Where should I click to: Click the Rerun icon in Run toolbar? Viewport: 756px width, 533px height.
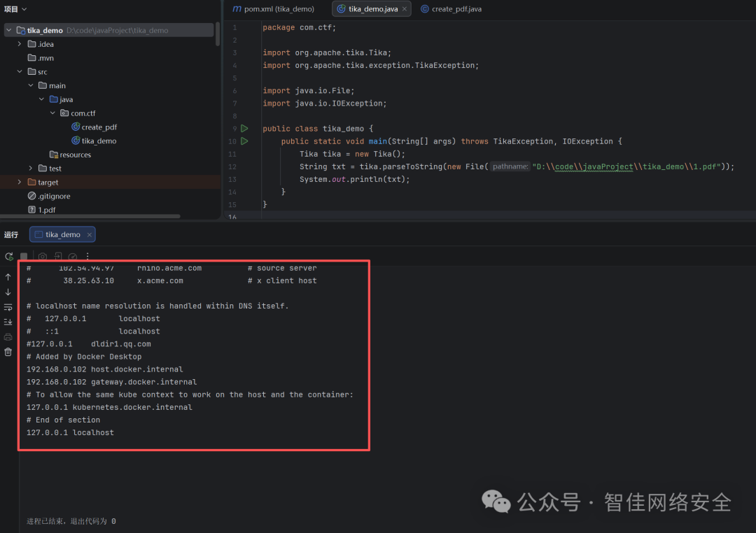click(8, 257)
